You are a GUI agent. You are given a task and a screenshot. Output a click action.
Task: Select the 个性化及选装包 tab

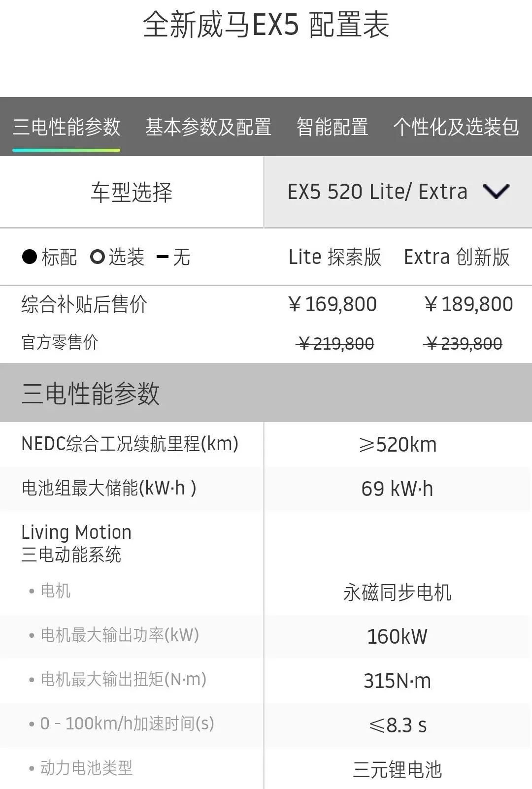456,127
